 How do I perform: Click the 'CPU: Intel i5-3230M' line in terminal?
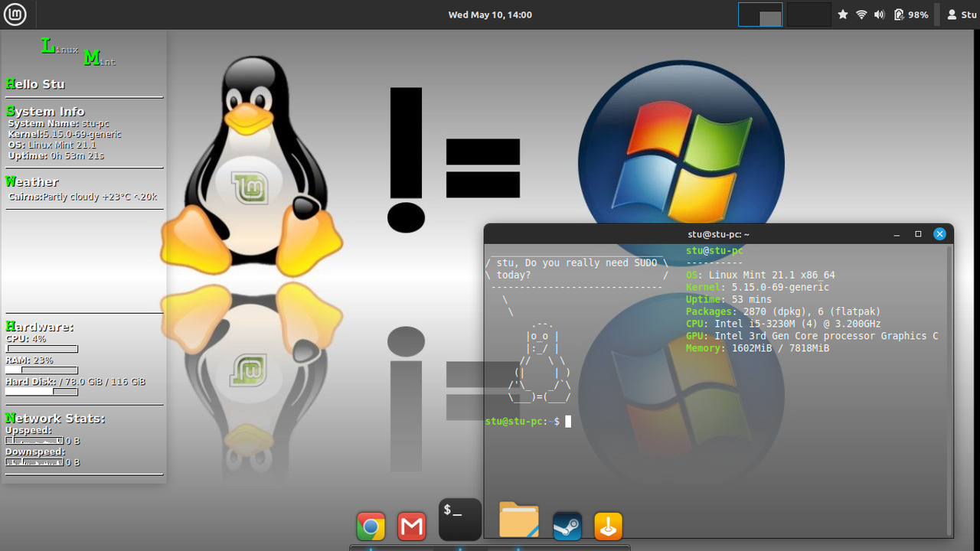783,324
